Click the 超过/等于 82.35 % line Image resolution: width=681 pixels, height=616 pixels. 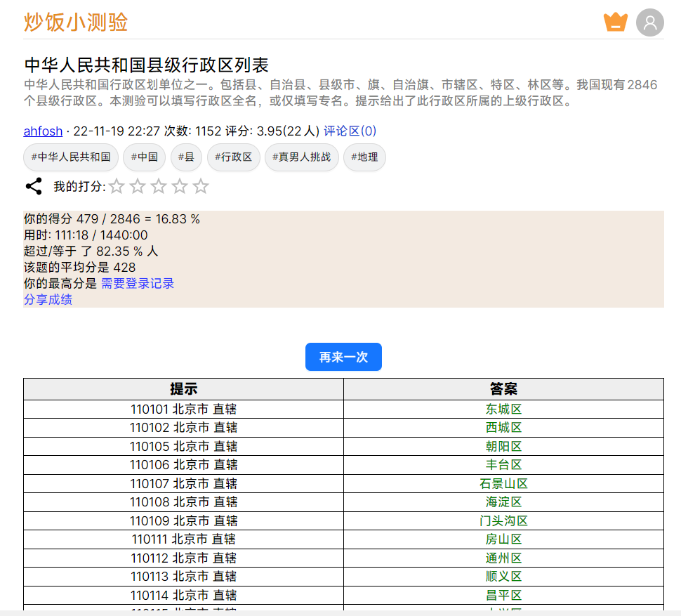(x=91, y=251)
